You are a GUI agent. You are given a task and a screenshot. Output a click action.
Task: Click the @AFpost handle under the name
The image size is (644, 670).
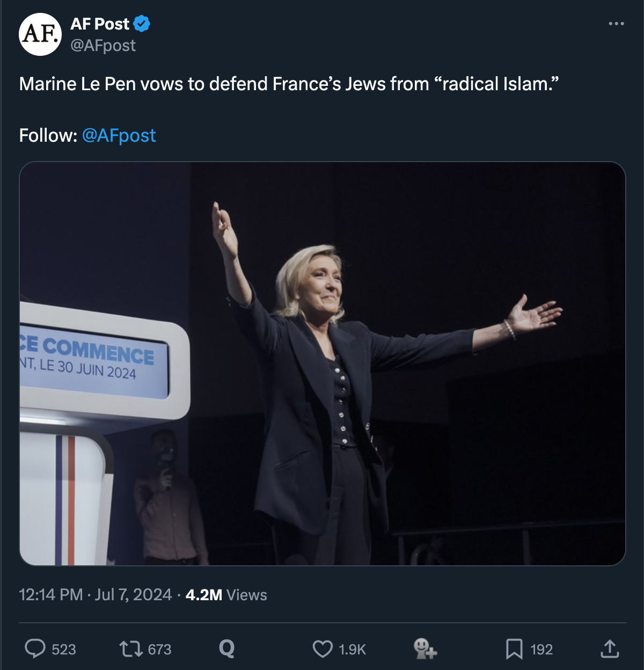tap(103, 46)
